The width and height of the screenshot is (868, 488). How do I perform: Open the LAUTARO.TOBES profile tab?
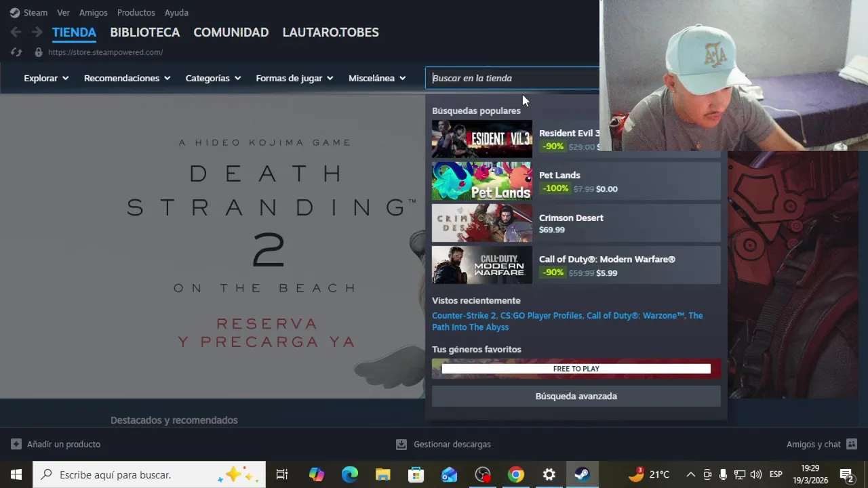[x=330, y=32]
